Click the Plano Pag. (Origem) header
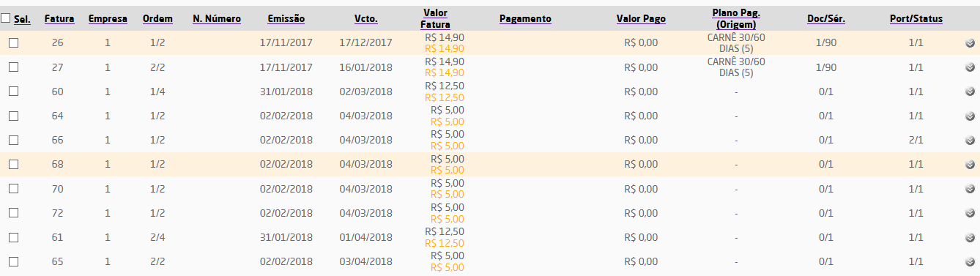980x276 pixels. point(736,18)
